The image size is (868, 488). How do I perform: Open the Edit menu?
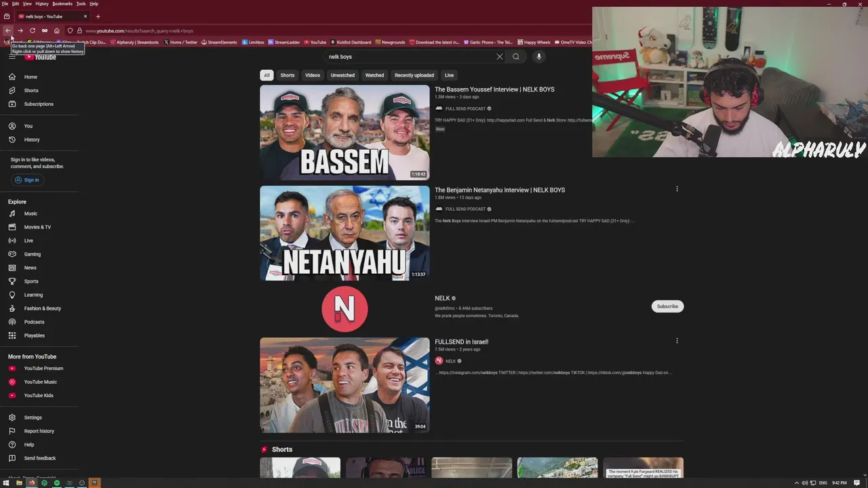16,3
